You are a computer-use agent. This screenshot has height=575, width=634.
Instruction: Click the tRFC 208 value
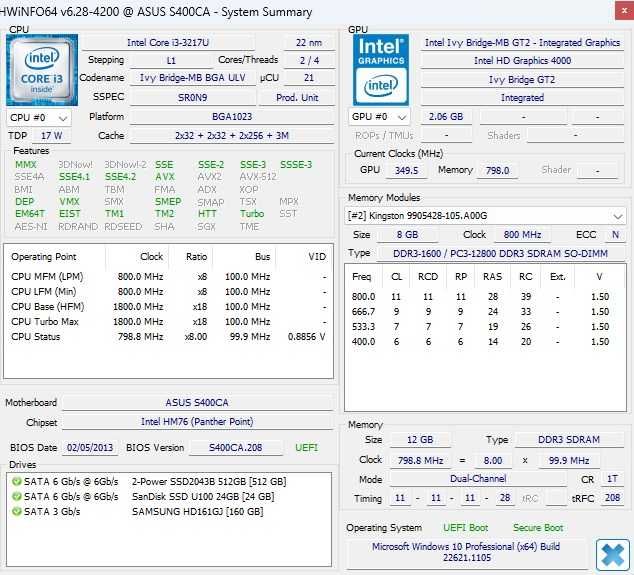point(613,498)
